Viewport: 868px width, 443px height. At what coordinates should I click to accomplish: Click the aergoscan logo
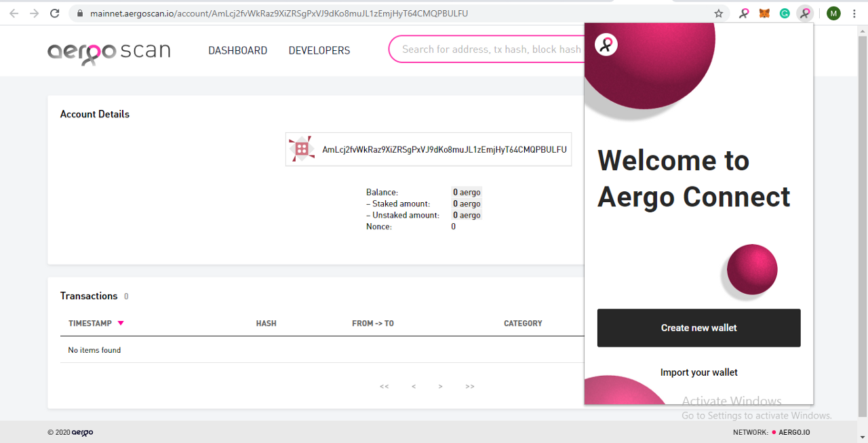(108, 52)
